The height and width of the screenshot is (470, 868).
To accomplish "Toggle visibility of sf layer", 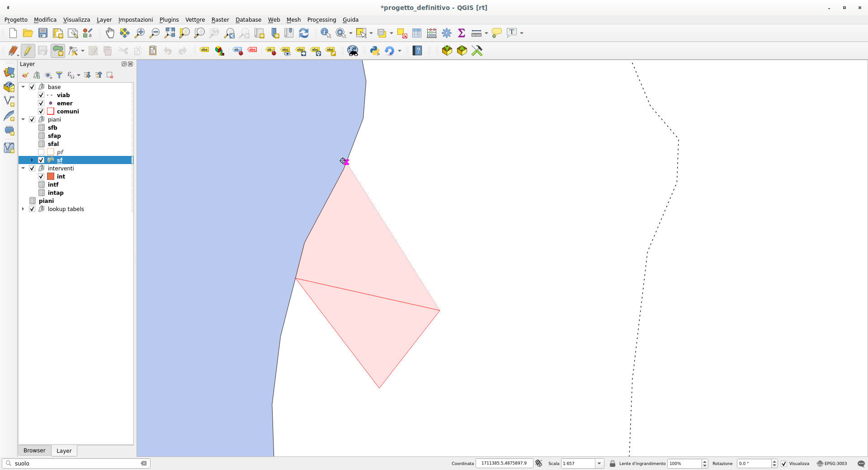I will click(x=41, y=160).
